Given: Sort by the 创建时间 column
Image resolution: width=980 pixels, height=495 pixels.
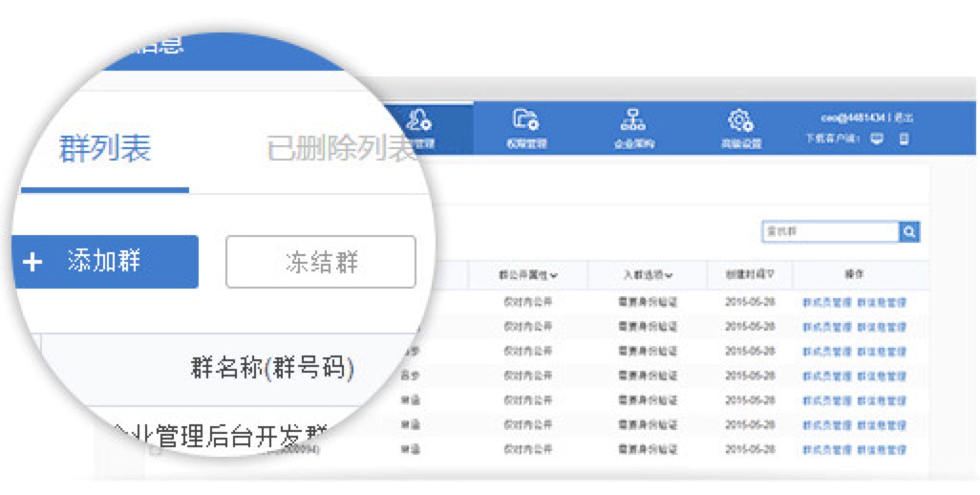Looking at the screenshot, I should tap(750, 274).
